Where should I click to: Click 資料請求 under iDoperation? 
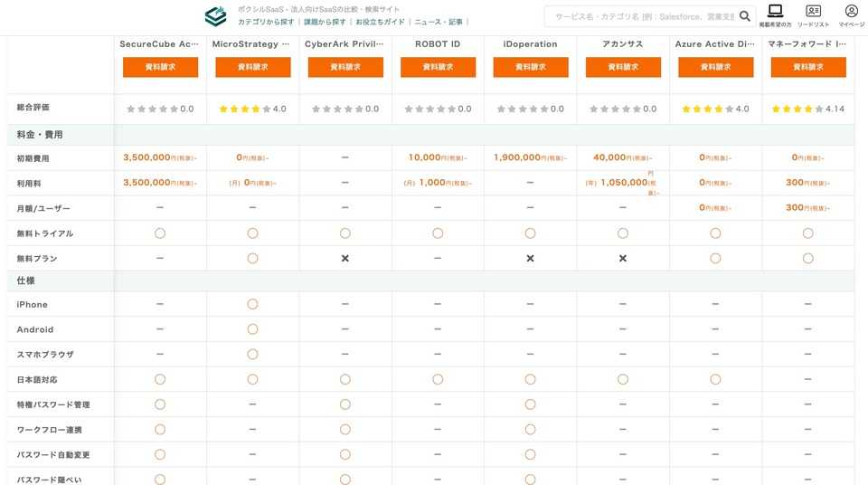click(x=531, y=67)
